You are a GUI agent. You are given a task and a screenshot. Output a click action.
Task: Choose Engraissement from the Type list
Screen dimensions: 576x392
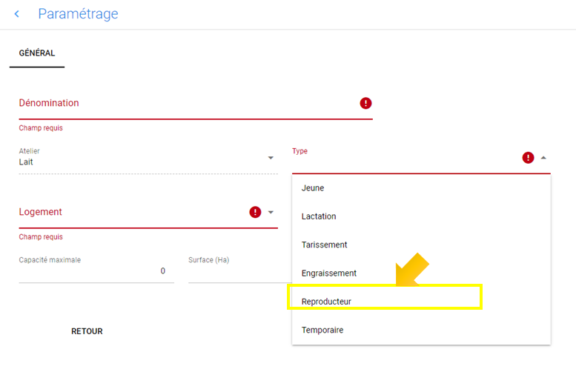point(421,273)
